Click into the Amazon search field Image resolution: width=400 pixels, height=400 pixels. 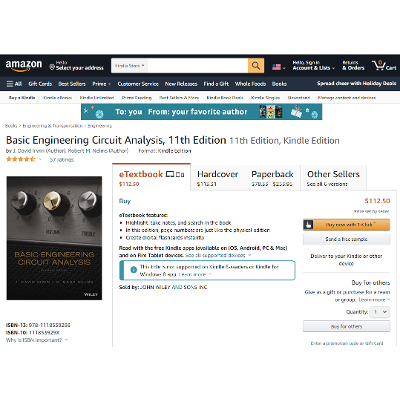tap(198, 66)
